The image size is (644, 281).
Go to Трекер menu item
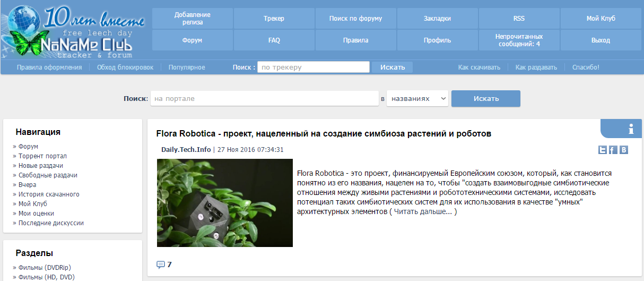coord(274,19)
